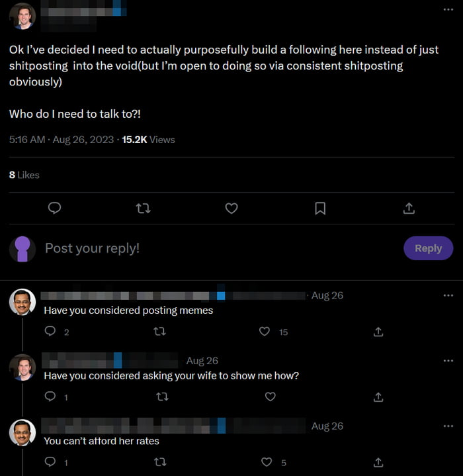Image resolution: width=463 pixels, height=476 pixels.
Task: Click the purple Reply button
Action: coord(428,248)
